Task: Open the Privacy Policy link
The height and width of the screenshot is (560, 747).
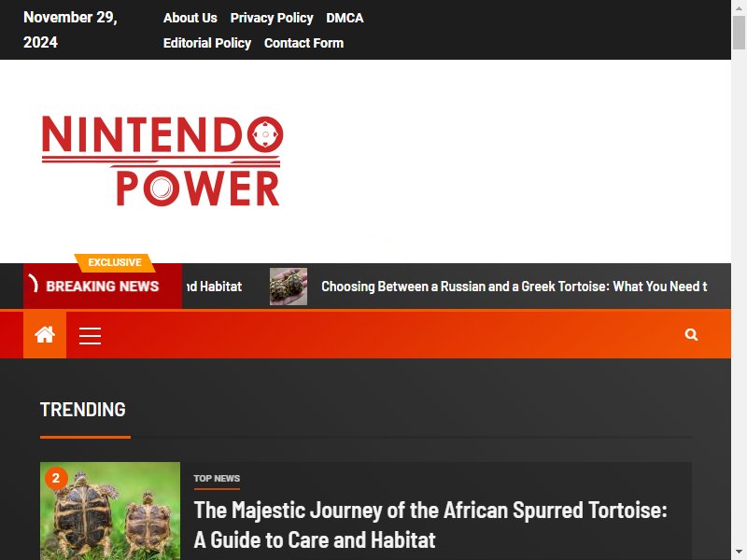Action: (x=272, y=18)
